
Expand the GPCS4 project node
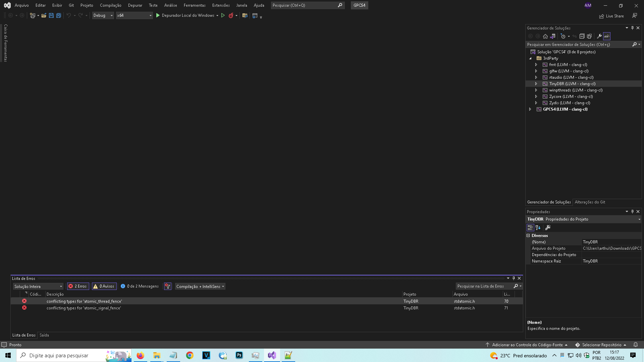pyautogui.click(x=530, y=109)
